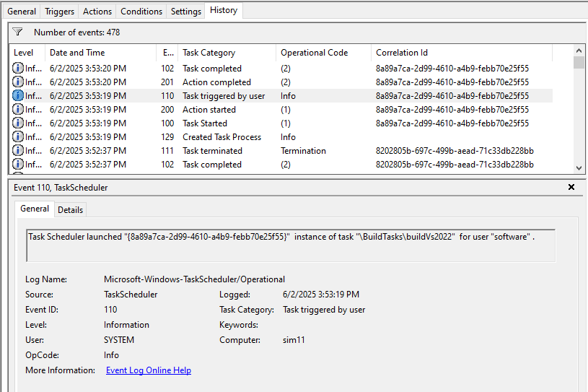Click the Computer value 'sim11'
The image size is (588, 392).
pyautogui.click(x=294, y=340)
